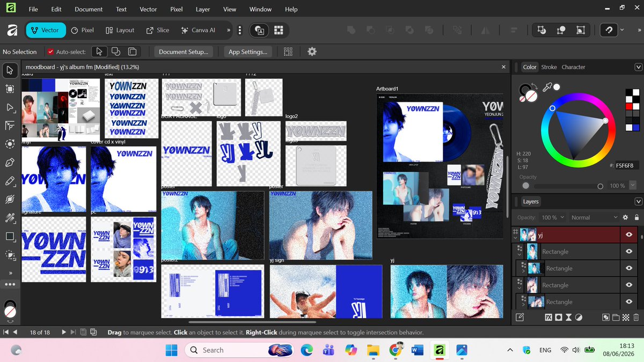644x362 pixels.
Task: Open the Character panel tab
Action: (573, 67)
